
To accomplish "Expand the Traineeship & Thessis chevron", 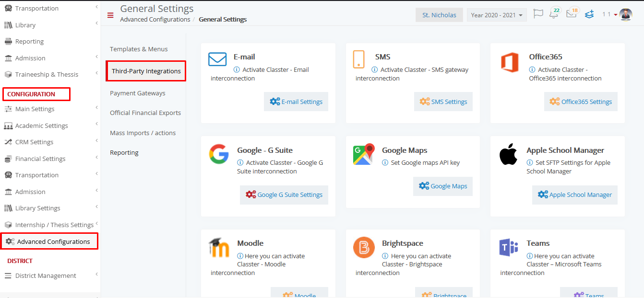I will click(96, 73).
